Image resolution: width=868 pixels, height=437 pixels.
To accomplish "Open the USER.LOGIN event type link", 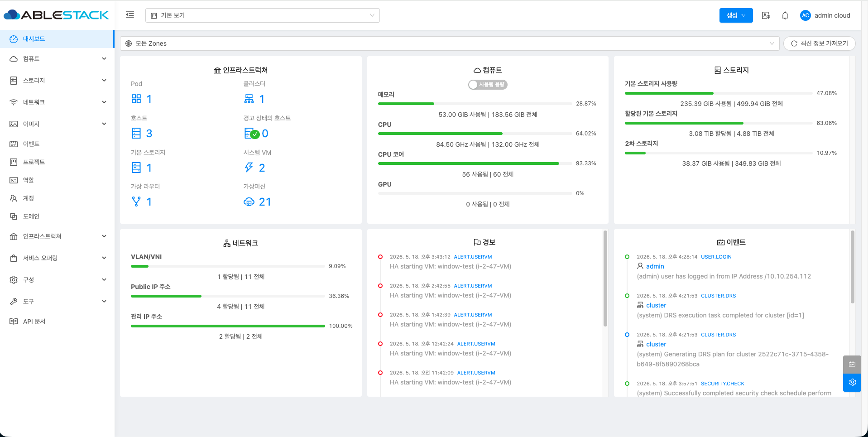I will (x=716, y=257).
